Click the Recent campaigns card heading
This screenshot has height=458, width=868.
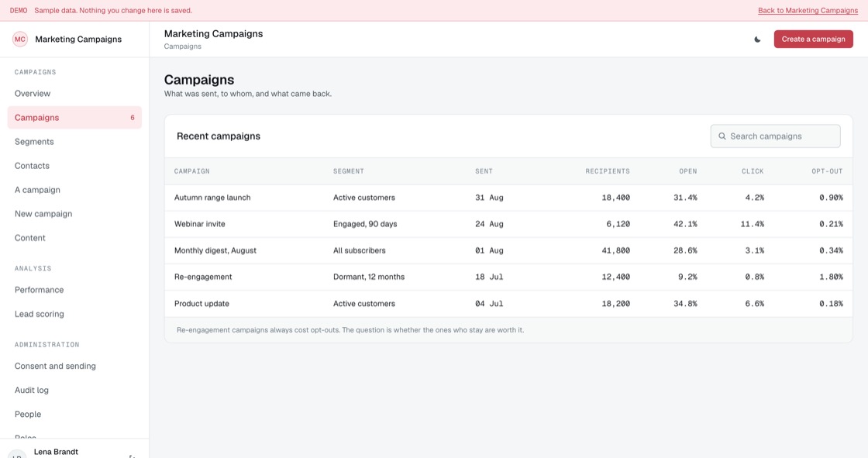pyautogui.click(x=218, y=136)
